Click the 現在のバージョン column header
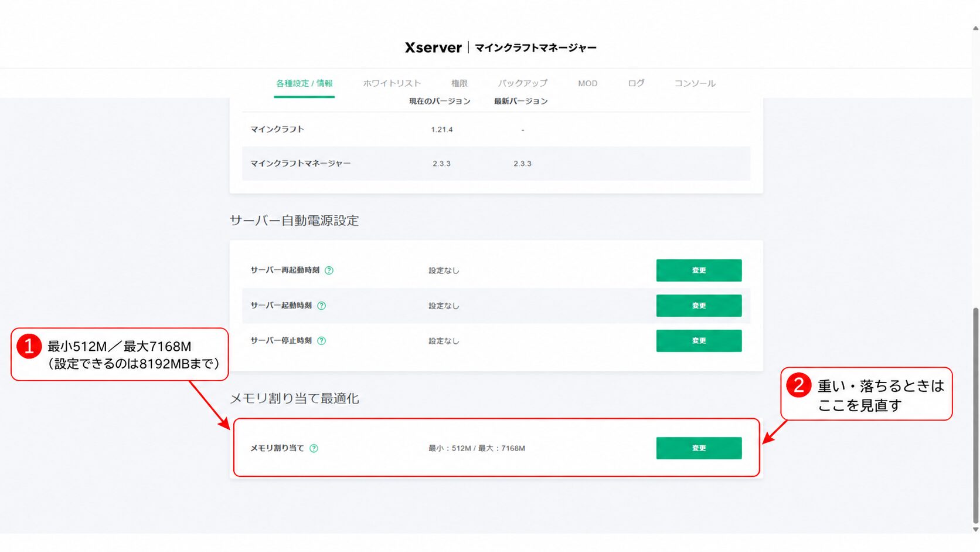Viewport: 980px width, 552px height. click(440, 101)
